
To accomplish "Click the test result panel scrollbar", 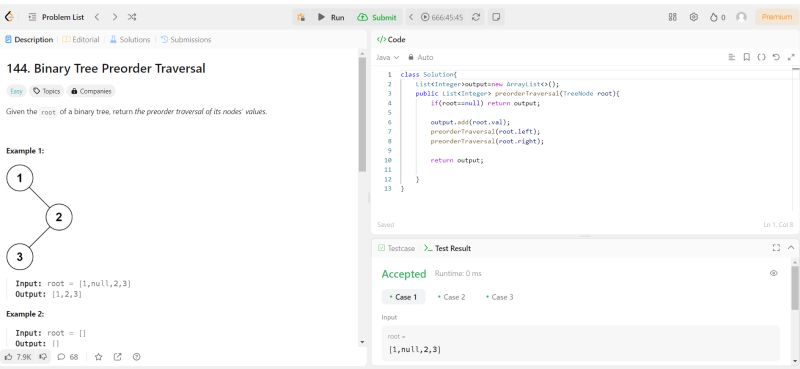I will tap(795, 287).
